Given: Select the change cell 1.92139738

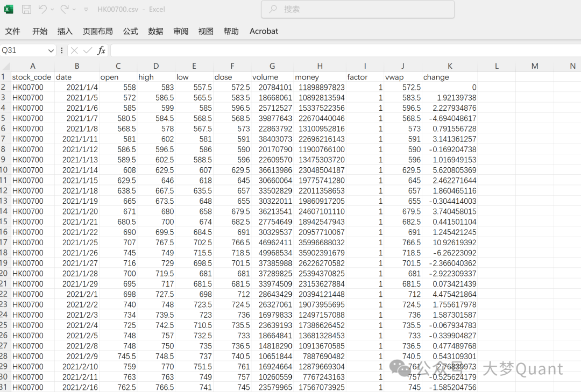Looking at the screenshot, I should tap(450, 98).
